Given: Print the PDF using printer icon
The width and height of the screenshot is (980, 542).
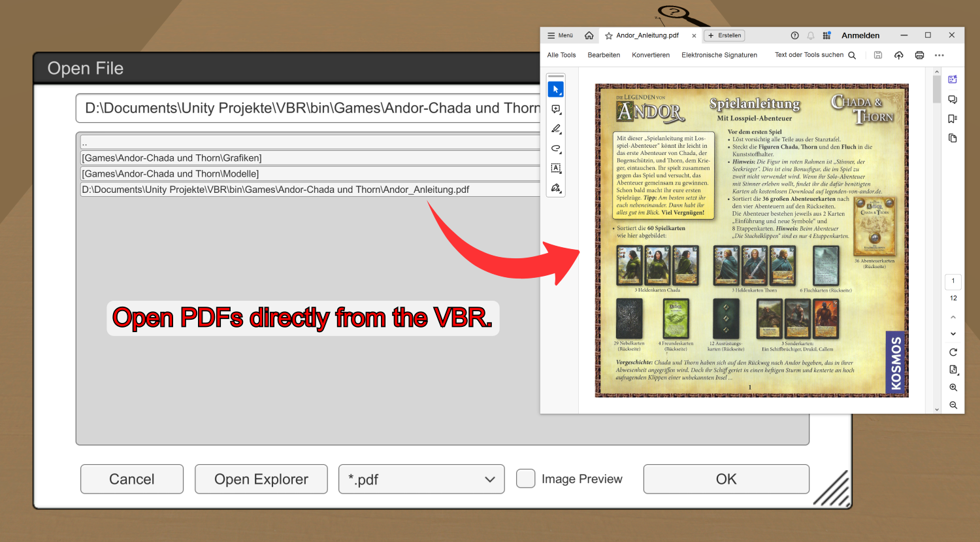Looking at the screenshot, I should (919, 55).
